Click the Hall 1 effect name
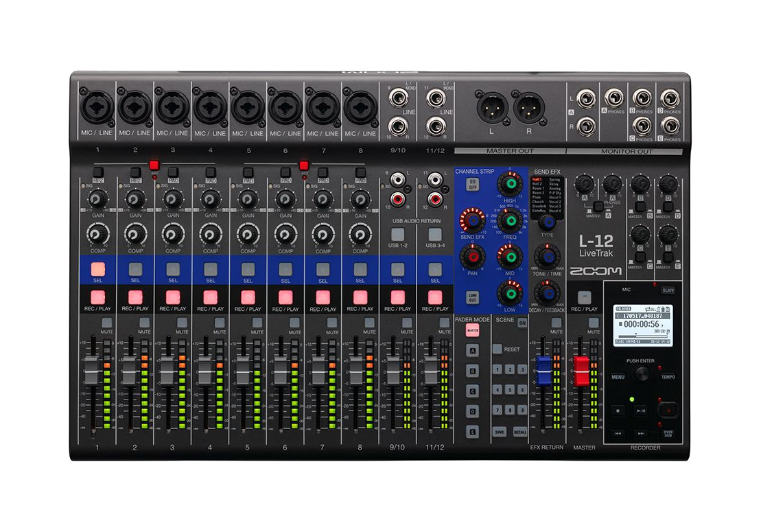Screen dimensions: 761x532 pyautogui.click(x=537, y=180)
